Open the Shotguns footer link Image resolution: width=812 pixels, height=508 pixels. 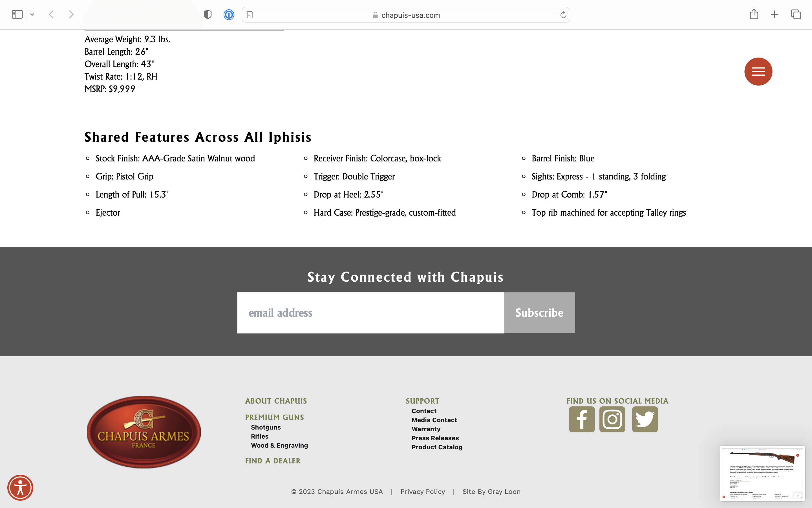[x=266, y=427]
